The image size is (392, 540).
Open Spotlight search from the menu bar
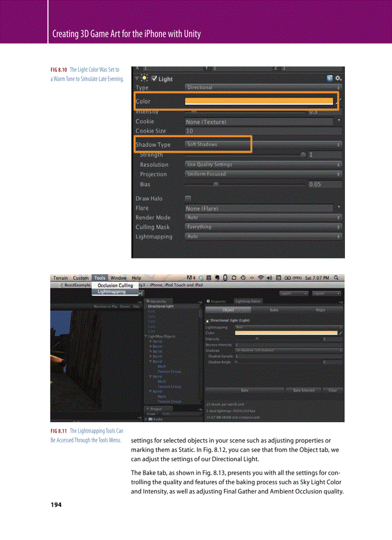(x=335, y=278)
